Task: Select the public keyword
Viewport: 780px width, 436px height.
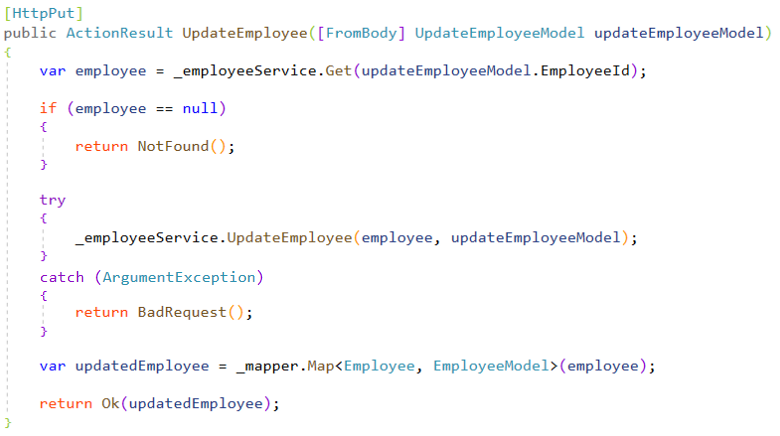Action: [x=31, y=33]
